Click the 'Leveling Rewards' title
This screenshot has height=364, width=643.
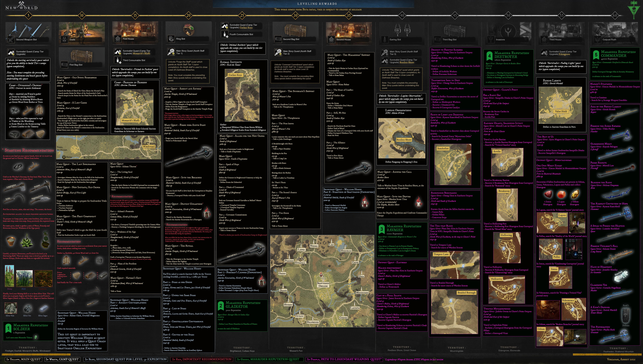(317, 4)
